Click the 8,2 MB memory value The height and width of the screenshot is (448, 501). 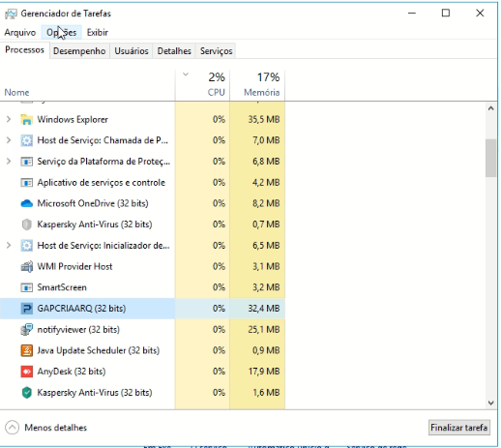pyautogui.click(x=266, y=203)
